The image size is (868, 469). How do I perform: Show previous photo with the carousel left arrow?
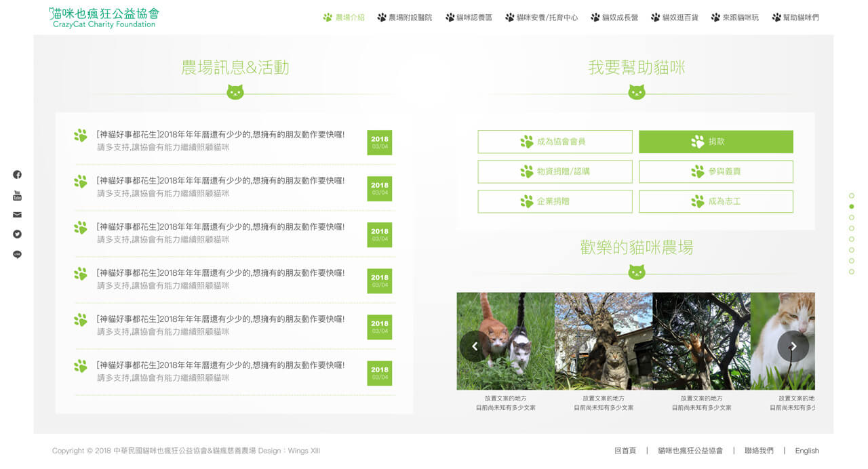pyautogui.click(x=475, y=346)
